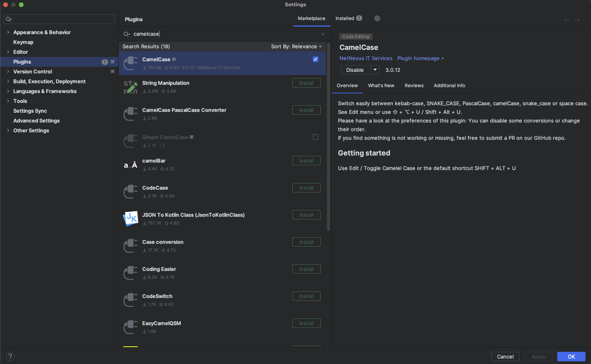Uncheck the CamelCase plugin checkbox
Viewport: 591px width, 364px height.
[316, 59]
